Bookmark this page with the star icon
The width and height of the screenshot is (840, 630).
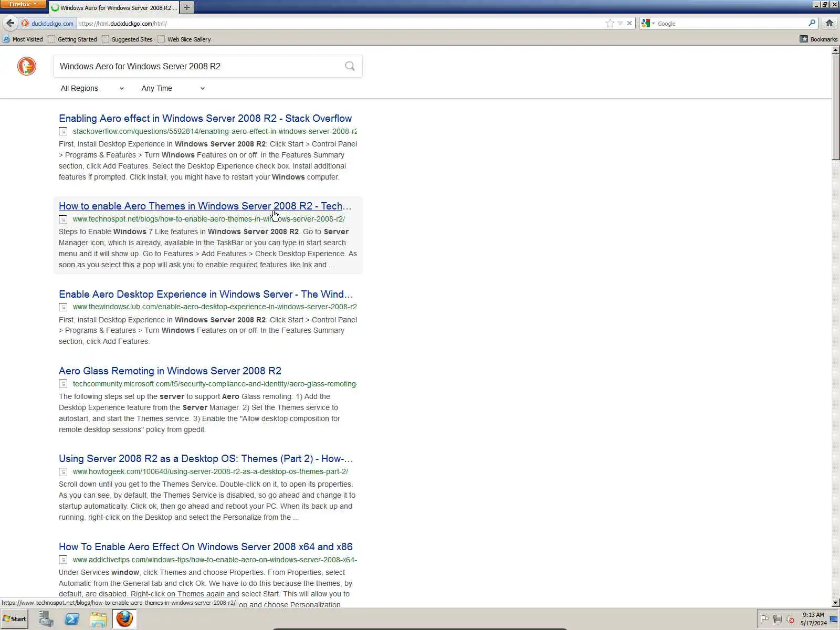tap(610, 23)
